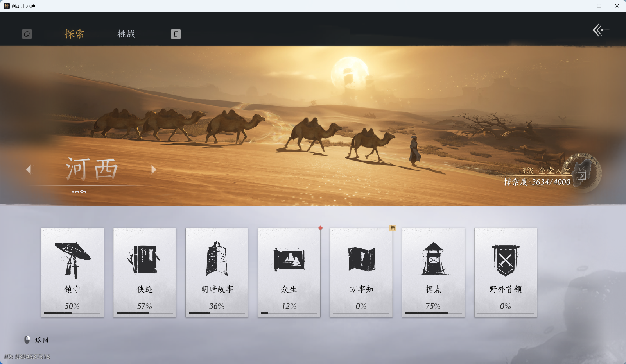
Task: Click the left arrow to previous region
Action: [28, 170]
